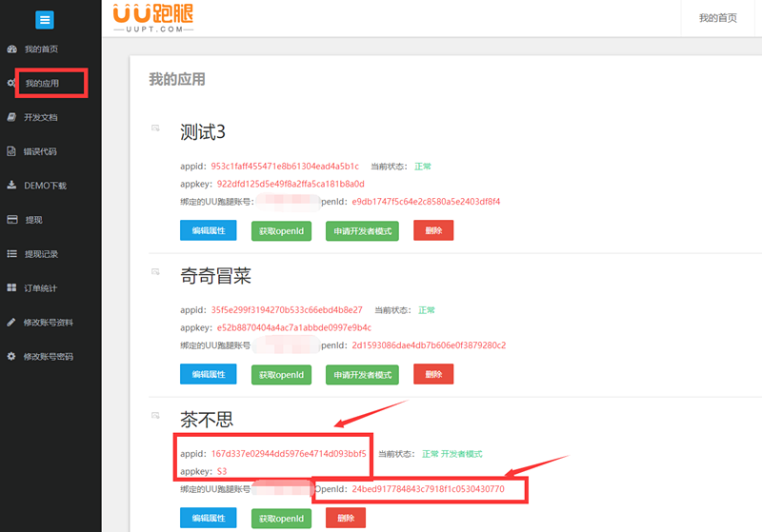The height and width of the screenshot is (532, 762).
Task: Click 编辑属性 button for 测试3
Action: coord(208,230)
